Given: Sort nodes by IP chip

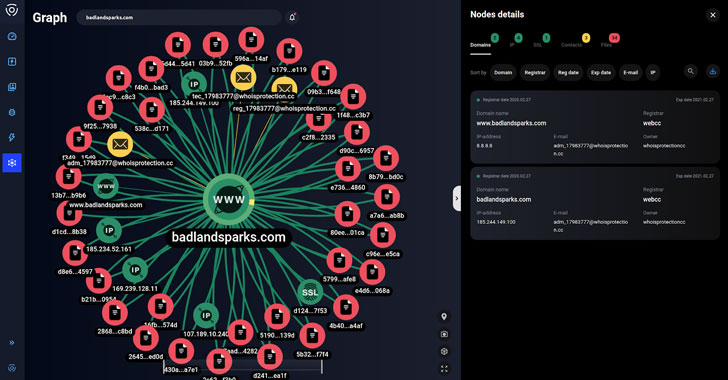Looking at the screenshot, I should pyautogui.click(x=653, y=72).
